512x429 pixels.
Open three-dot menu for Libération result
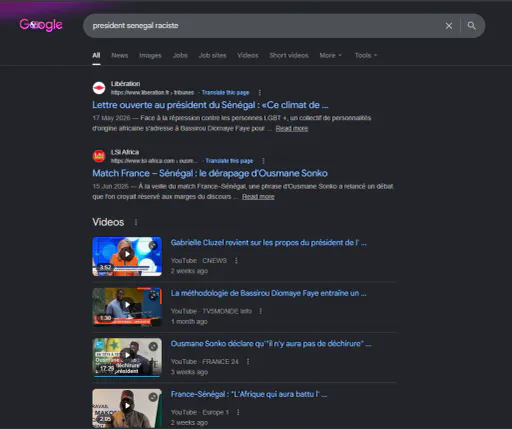[260, 93]
